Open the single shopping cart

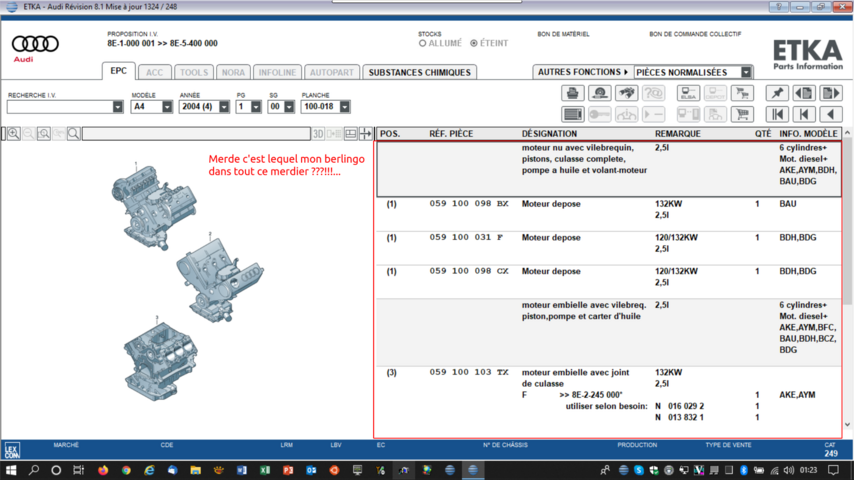(742, 114)
